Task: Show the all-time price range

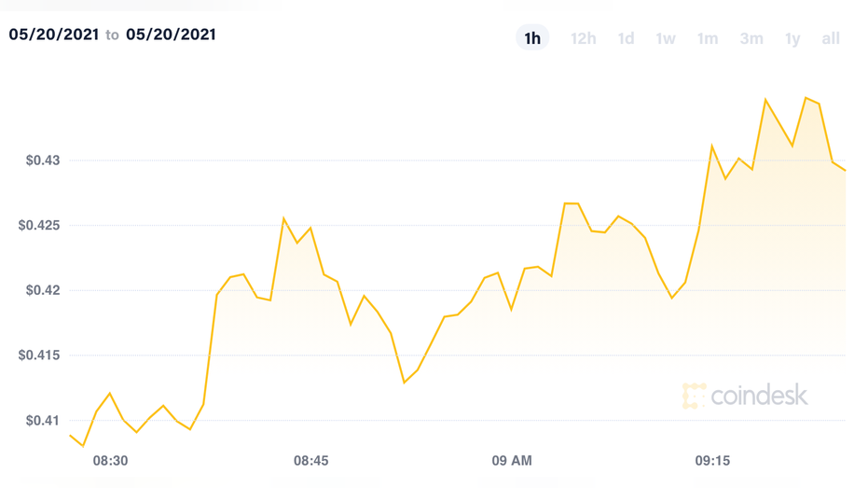Action: [831, 38]
